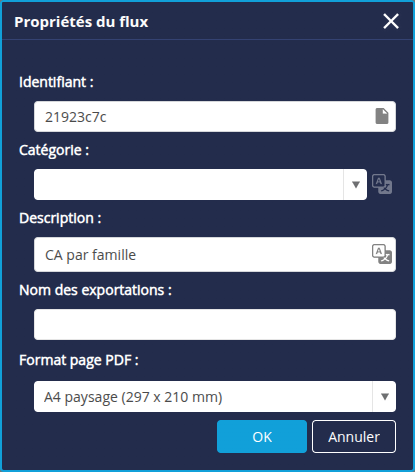
Task: Click the Format page PDF : label
Action: [79, 361]
